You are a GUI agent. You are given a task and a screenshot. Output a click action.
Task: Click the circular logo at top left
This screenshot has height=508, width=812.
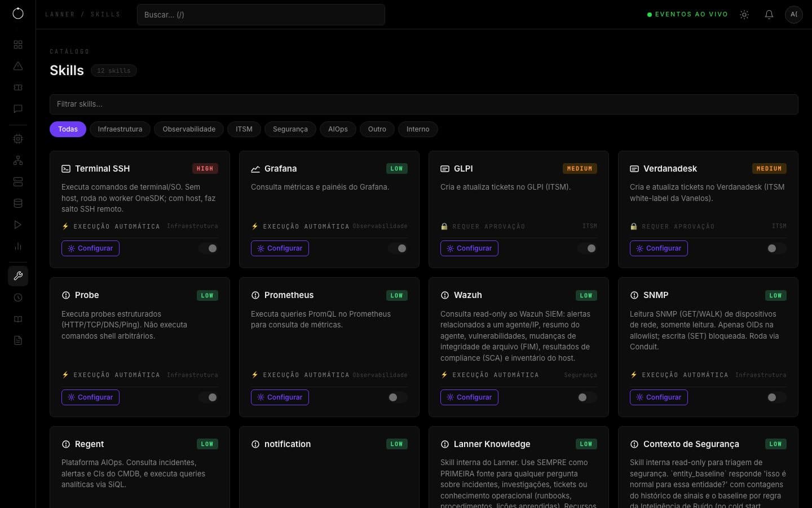coord(18,14)
